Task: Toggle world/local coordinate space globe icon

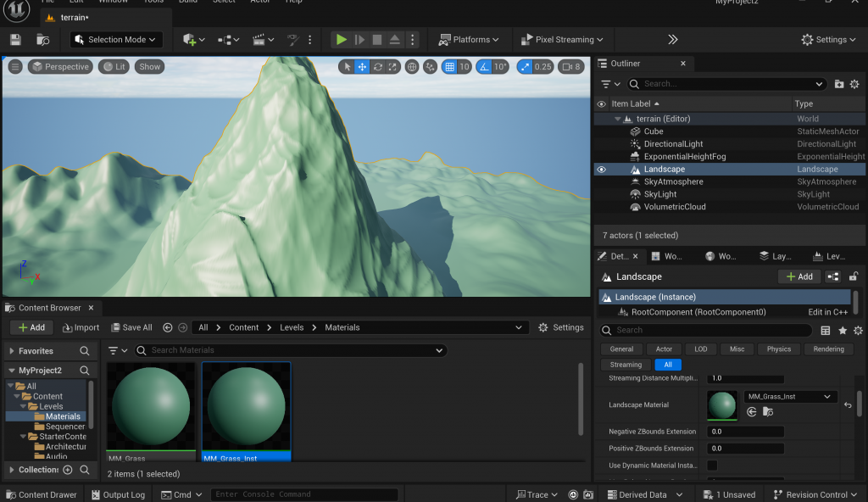Action: 412,66
